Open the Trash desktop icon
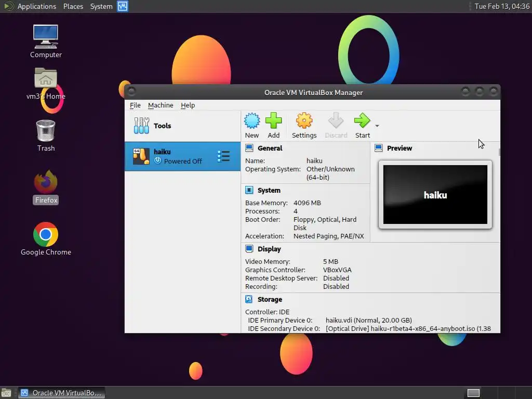This screenshot has width=532, height=399. pyautogui.click(x=46, y=136)
